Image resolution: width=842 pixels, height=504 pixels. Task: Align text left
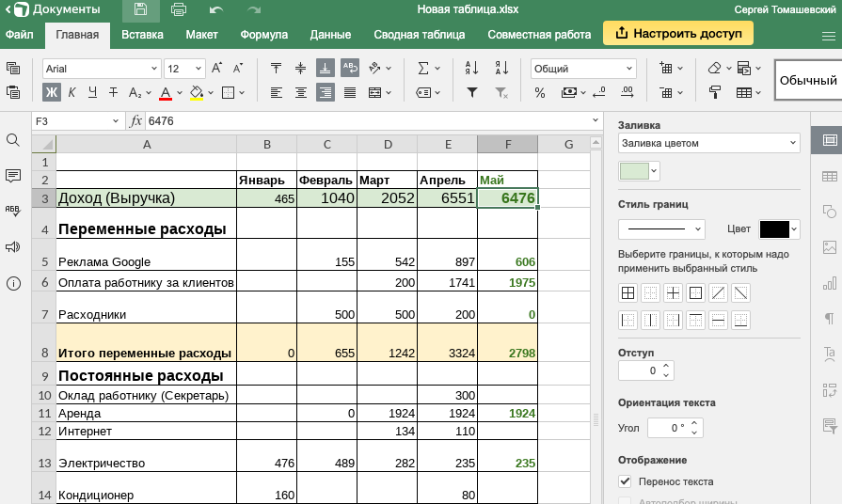point(276,92)
